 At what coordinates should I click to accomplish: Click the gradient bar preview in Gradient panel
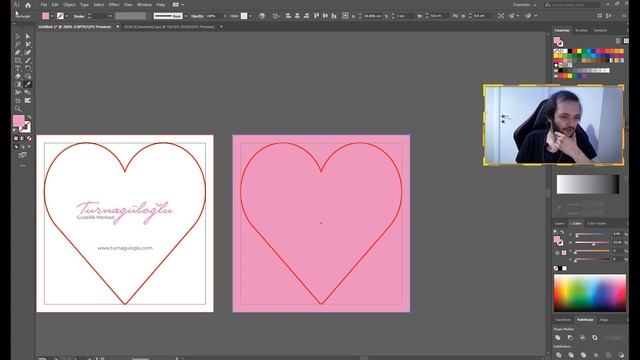point(588,184)
